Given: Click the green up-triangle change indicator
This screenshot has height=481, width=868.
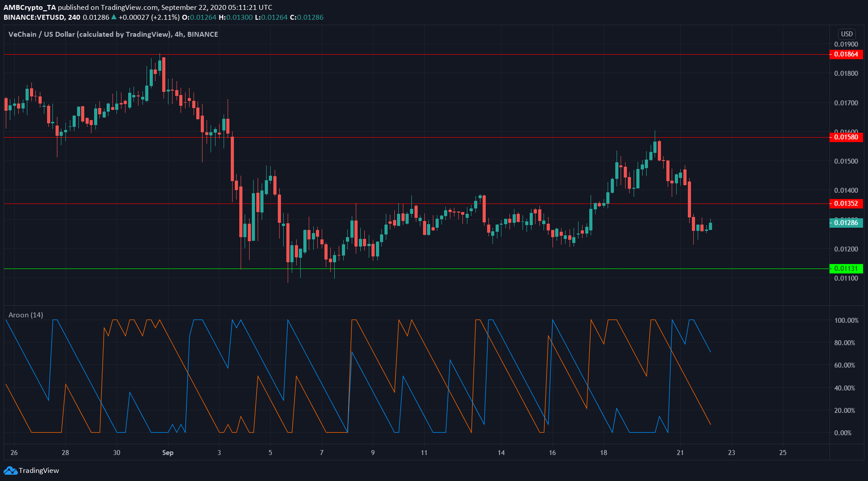Looking at the screenshot, I should click(x=114, y=17).
